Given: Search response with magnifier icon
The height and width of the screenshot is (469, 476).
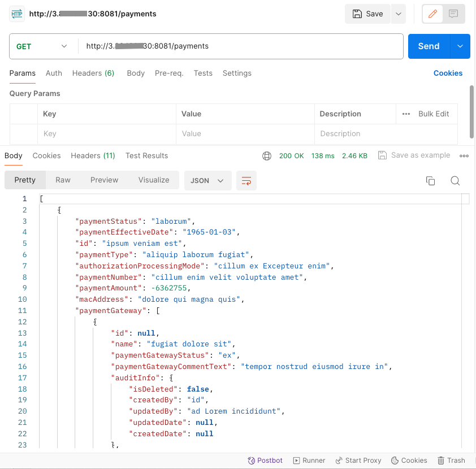Looking at the screenshot, I should click(455, 181).
